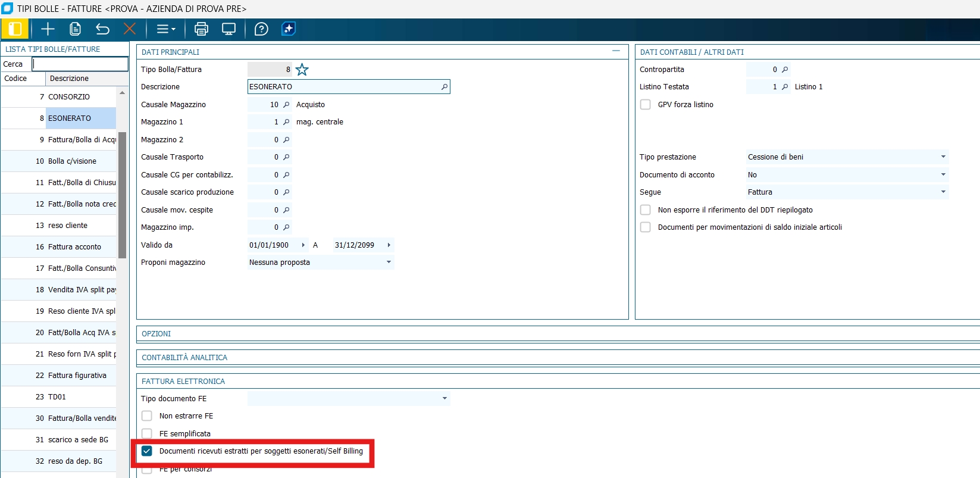This screenshot has width=980, height=478.
Task: Click the Cerca search field
Action: (80, 64)
